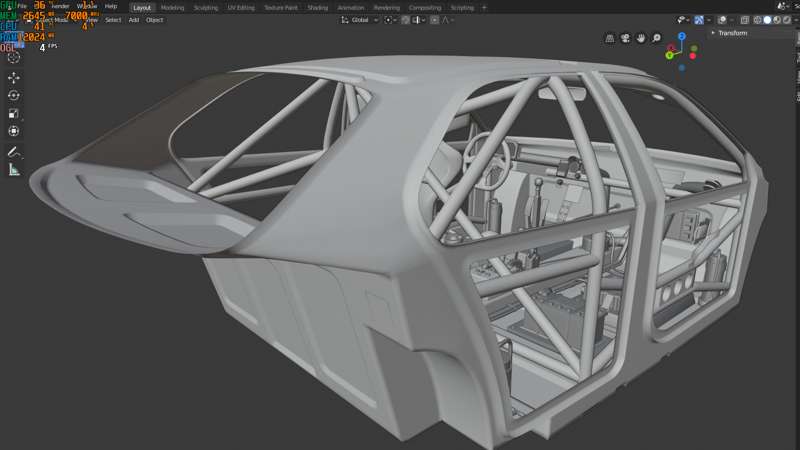Open Global transform orientation dropdown
Screen dimensions: 800x450
[x=358, y=20]
